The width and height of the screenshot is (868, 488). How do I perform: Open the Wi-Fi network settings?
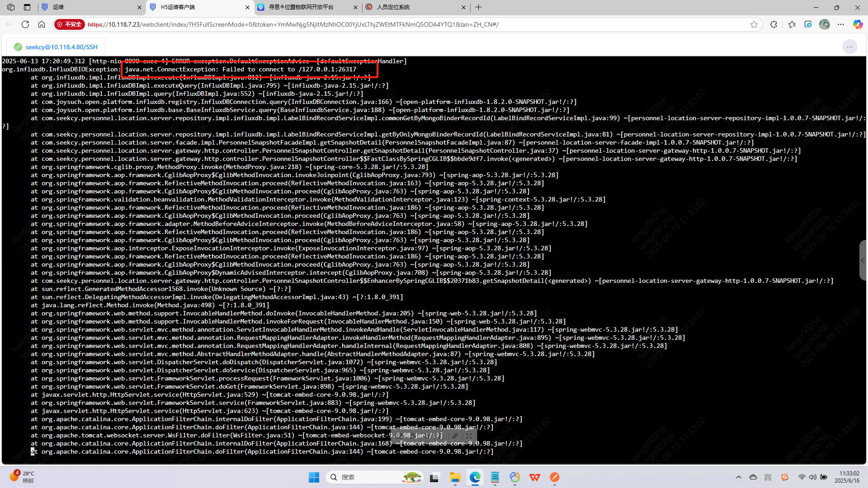(802, 477)
